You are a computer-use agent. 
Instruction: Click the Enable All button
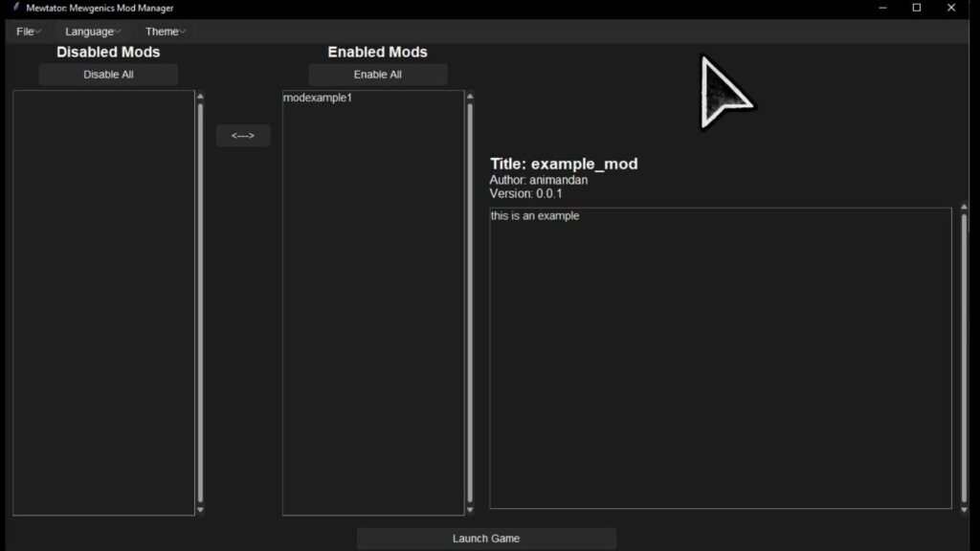coord(377,74)
